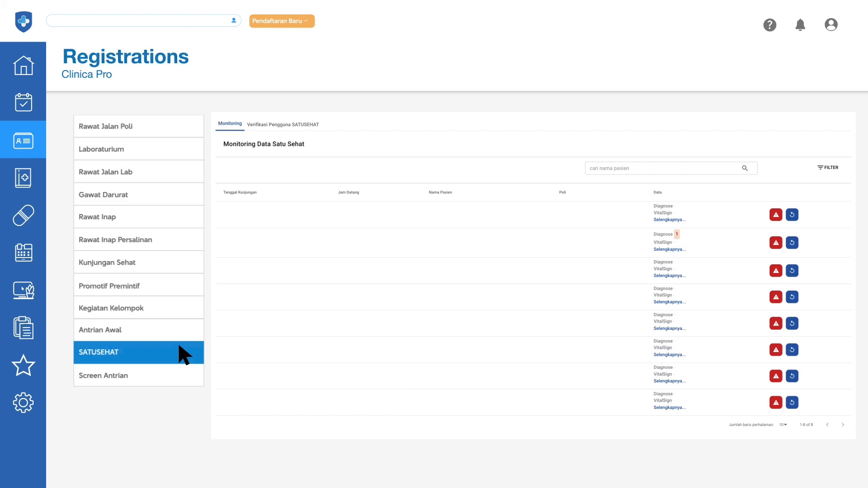Image resolution: width=868 pixels, height=488 pixels.
Task: Open the calendar checkmark sidebar icon
Action: [23, 103]
